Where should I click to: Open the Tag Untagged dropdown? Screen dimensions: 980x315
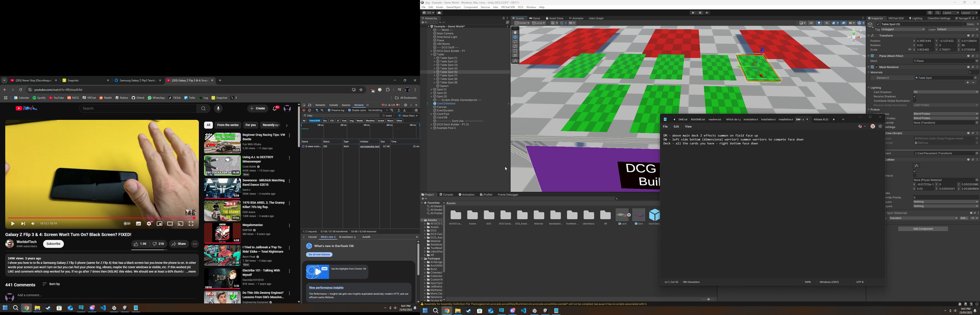pos(903,29)
